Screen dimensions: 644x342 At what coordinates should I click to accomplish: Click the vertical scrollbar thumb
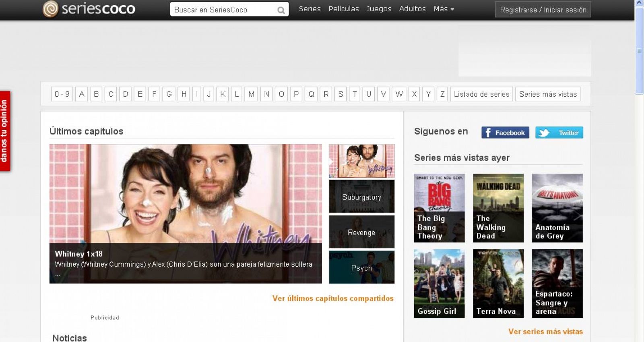pyautogui.click(x=639, y=50)
